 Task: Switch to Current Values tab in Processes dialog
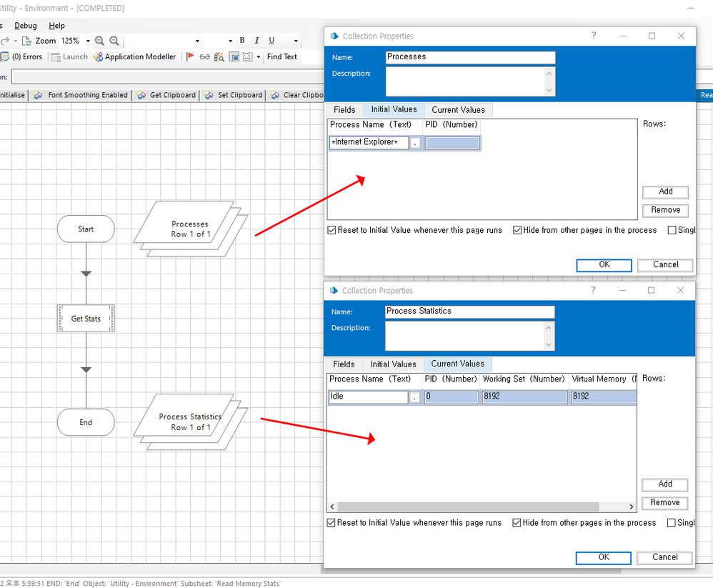coord(458,110)
